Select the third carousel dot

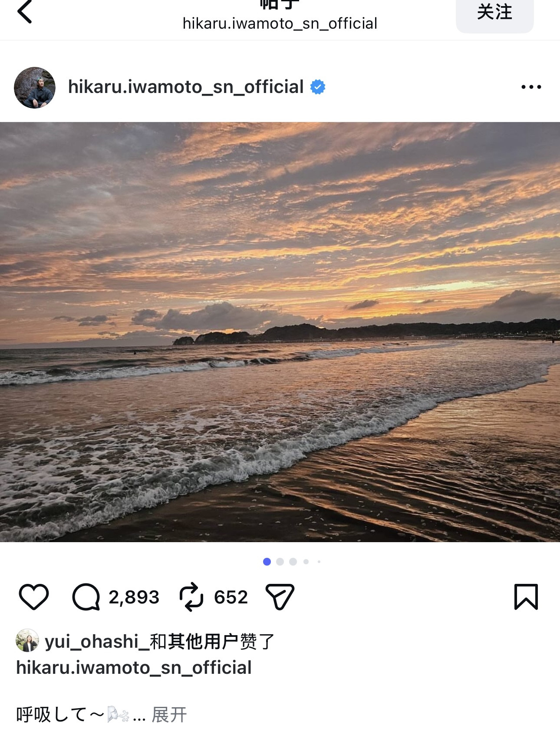[293, 562]
